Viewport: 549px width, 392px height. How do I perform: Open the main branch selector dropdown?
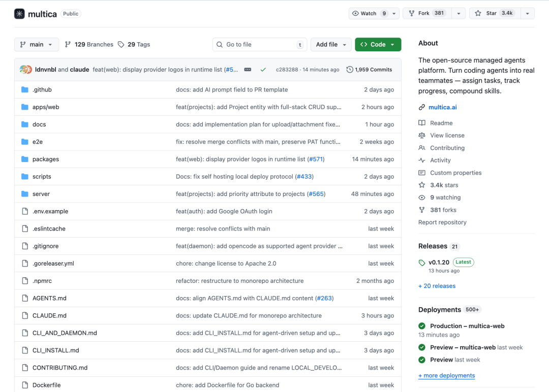coord(37,44)
